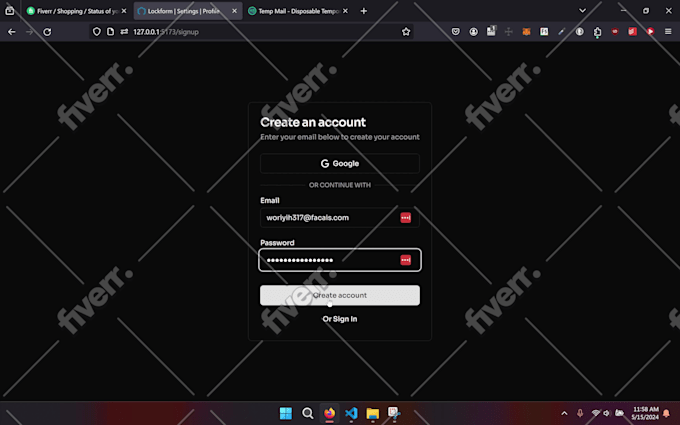Sign up with the Google button
680x425 pixels.
pyautogui.click(x=340, y=163)
